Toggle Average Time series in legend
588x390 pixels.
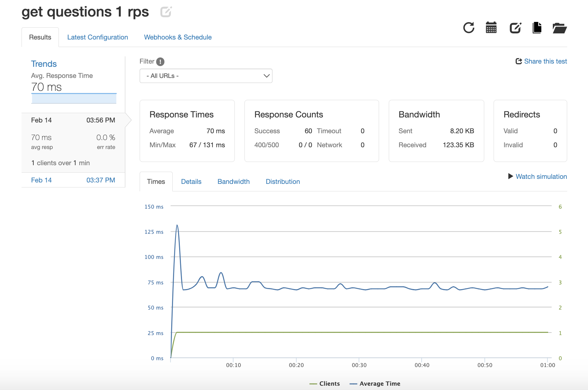click(x=375, y=384)
